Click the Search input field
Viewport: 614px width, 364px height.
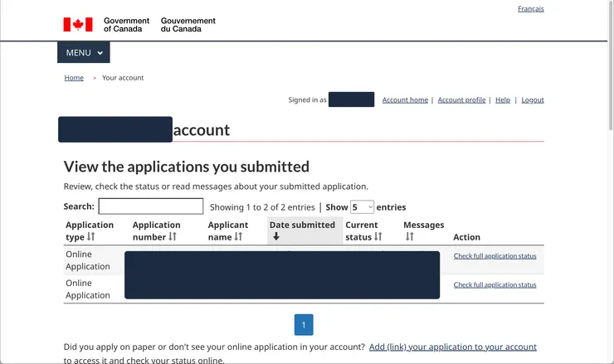tap(150, 206)
